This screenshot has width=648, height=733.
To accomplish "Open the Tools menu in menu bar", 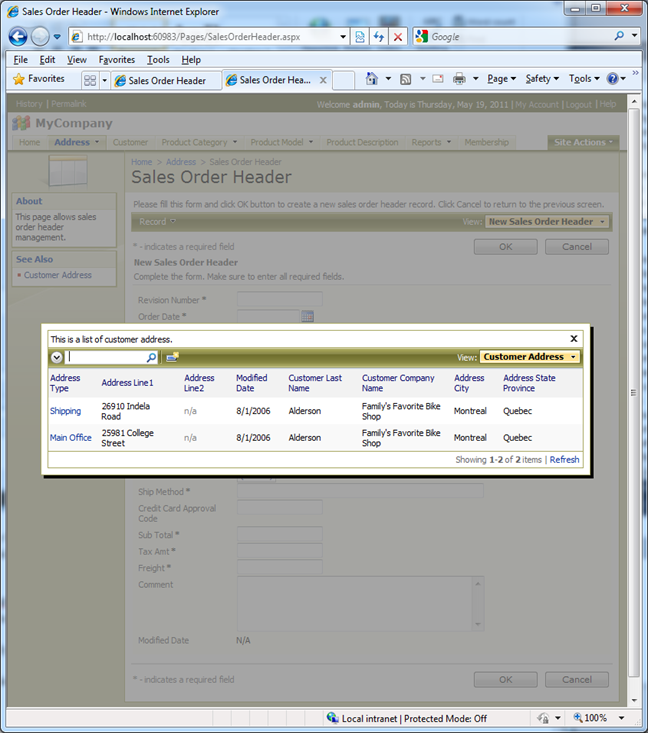I will tap(158, 60).
